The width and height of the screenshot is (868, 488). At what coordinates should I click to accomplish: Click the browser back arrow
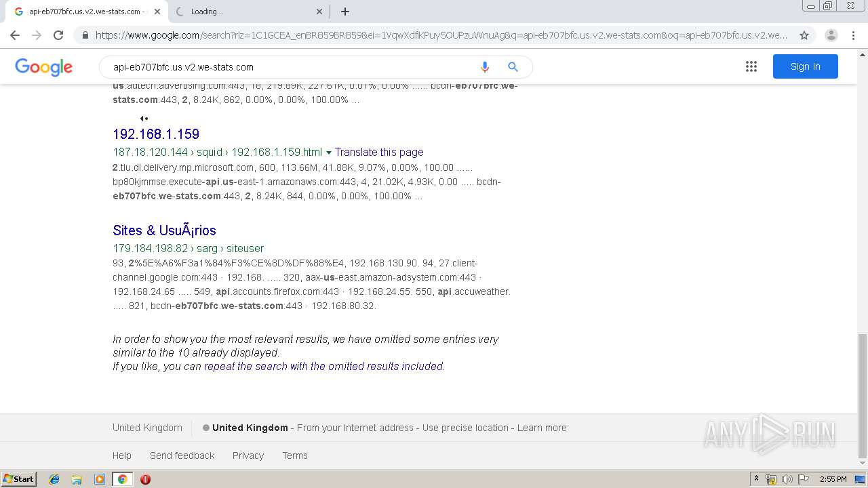coord(15,35)
